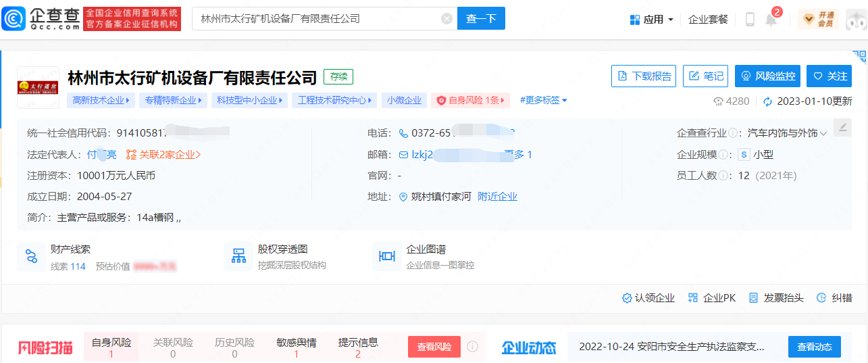Screen dimensions: 868x363
Task: Click the 关注 follow button
Action: 829,76
